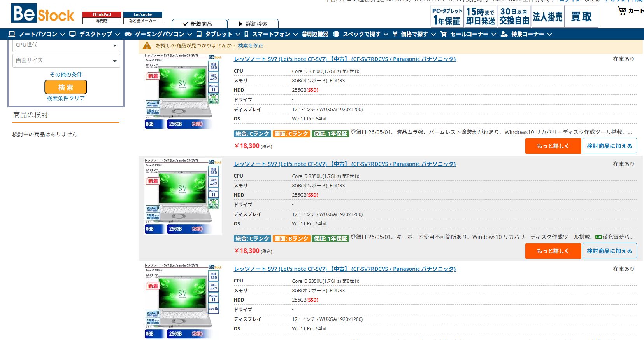Click the user icon beside 特集コーナー
The height and width of the screenshot is (340, 644).
click(x=504, y=34)
